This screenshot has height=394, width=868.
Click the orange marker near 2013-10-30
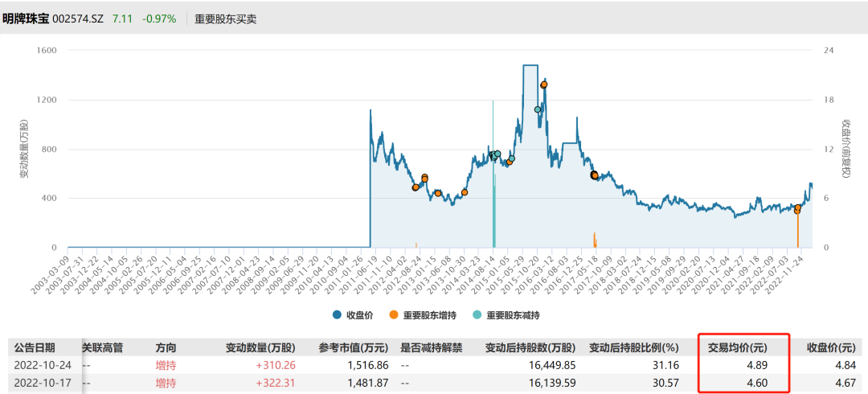[x=465, y=192]
